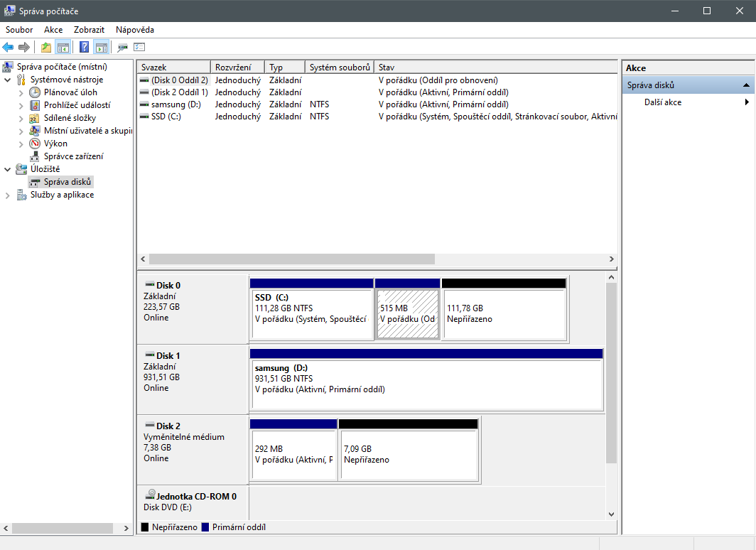Click the disk rescan toolbar icon
756x550 pixels.
pos(122,48)
